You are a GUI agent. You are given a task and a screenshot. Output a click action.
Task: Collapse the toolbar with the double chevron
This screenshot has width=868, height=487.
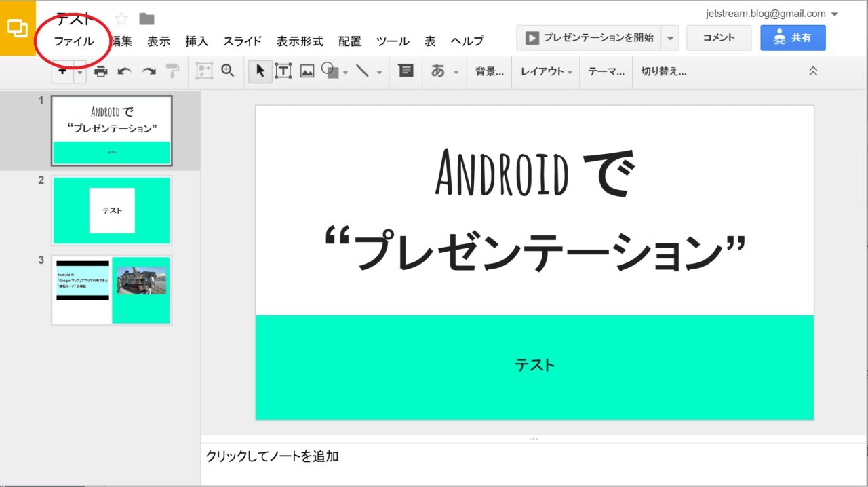point(813,71)
